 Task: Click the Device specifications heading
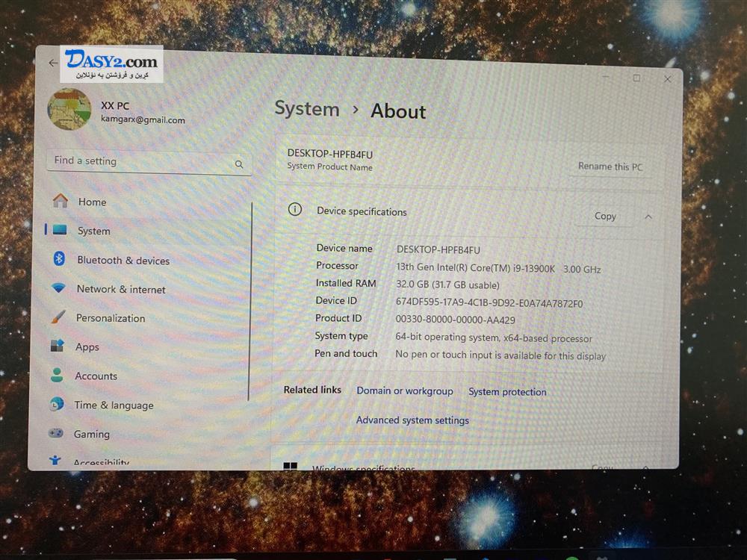362,211
